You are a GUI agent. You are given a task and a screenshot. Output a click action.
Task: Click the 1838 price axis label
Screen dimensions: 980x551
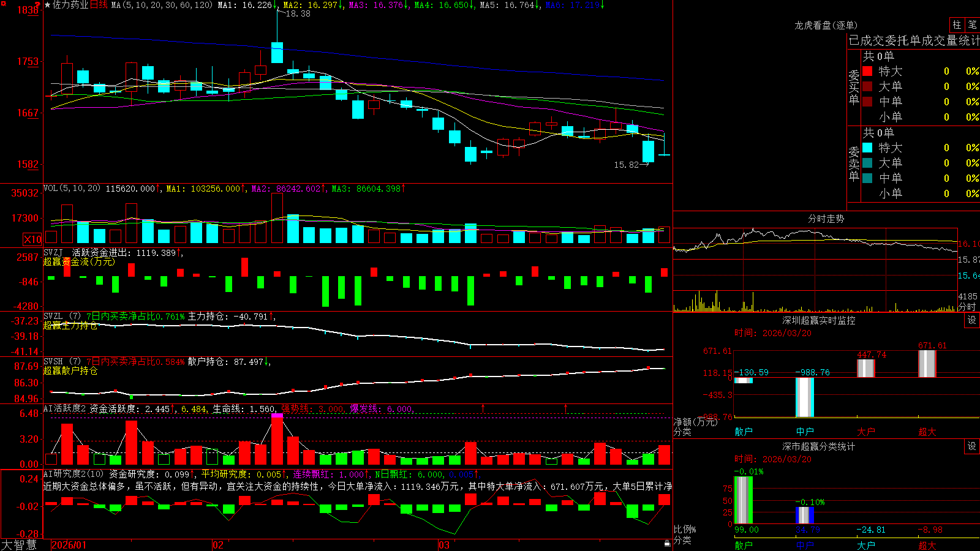click(x=28, y=10)
